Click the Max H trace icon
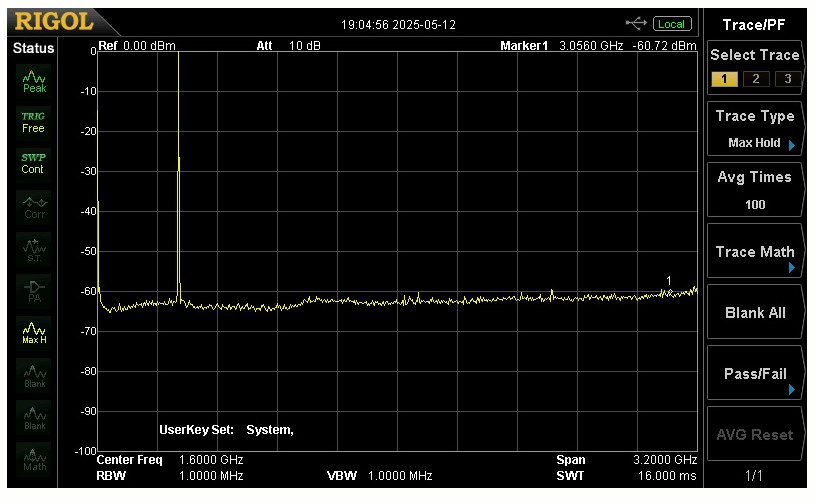815x503 pixels. coord(34,333)
